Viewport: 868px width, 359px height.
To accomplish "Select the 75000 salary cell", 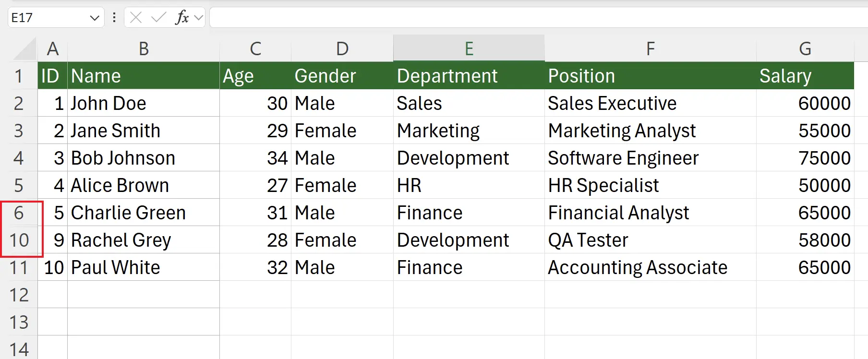I will [805, 158].
